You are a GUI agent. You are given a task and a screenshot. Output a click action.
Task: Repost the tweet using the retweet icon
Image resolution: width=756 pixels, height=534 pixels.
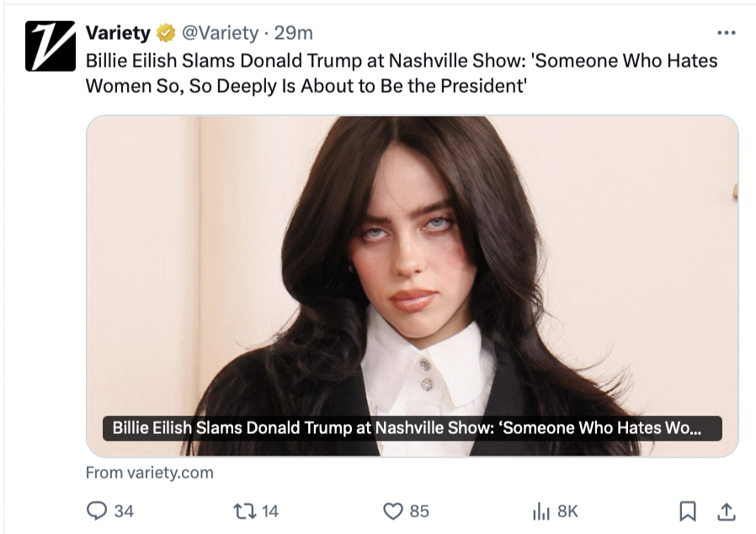pyautogui.click(x=243, y=510)
